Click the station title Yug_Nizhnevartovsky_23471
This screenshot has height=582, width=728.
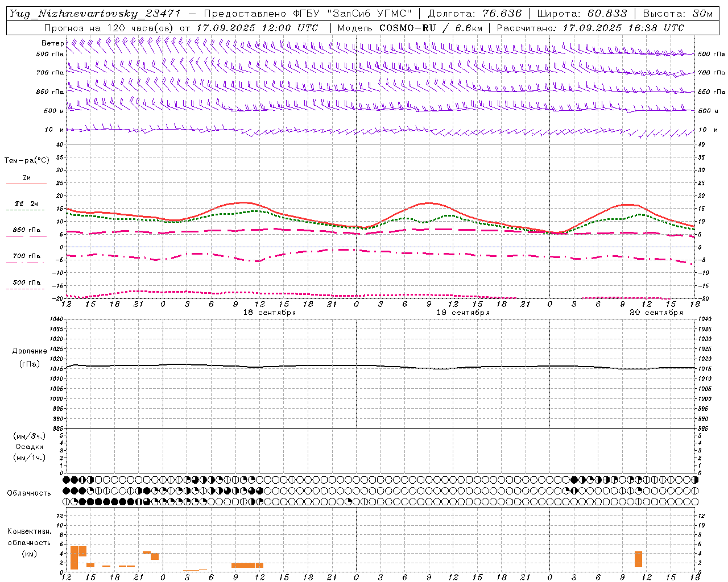tap(95, 14)
